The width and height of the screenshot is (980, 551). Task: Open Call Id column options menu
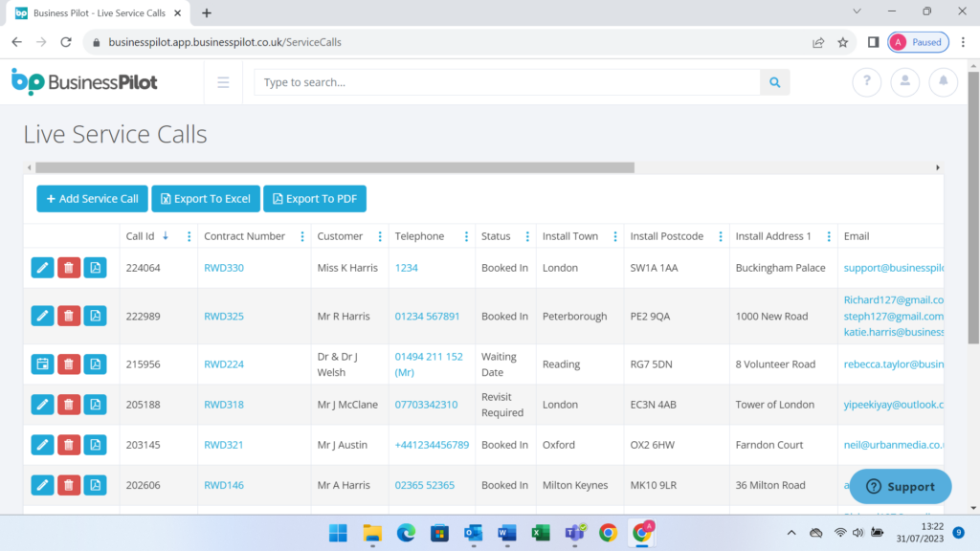pos(189,236)
